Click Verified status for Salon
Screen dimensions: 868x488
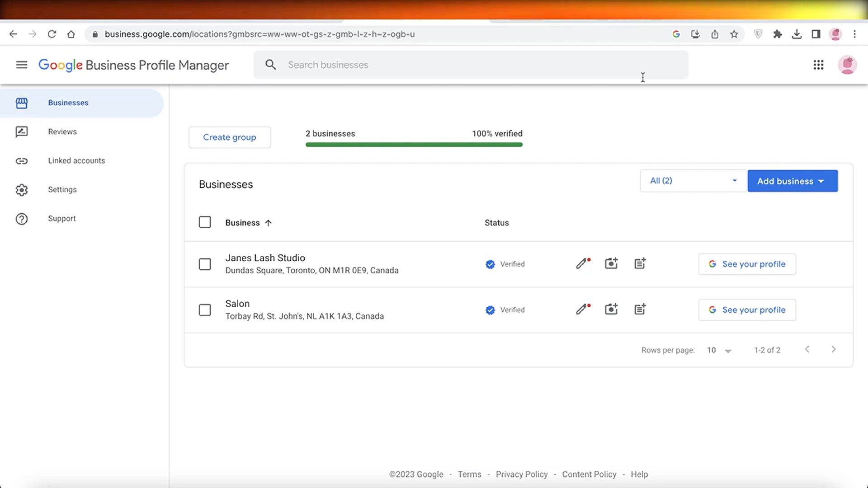[x=505, y=310]
